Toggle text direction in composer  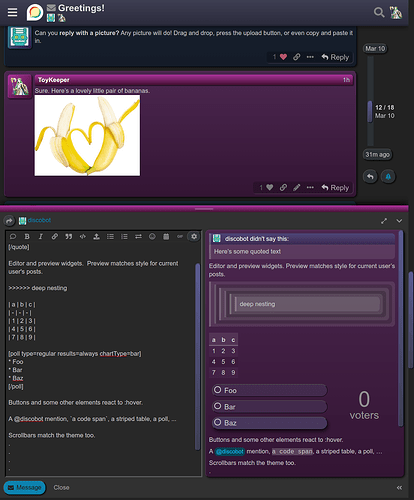coord(138,236)
